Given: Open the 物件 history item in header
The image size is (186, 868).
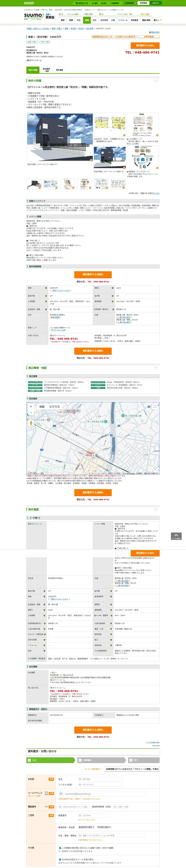Looking at the screenshot, I should 95,3.
